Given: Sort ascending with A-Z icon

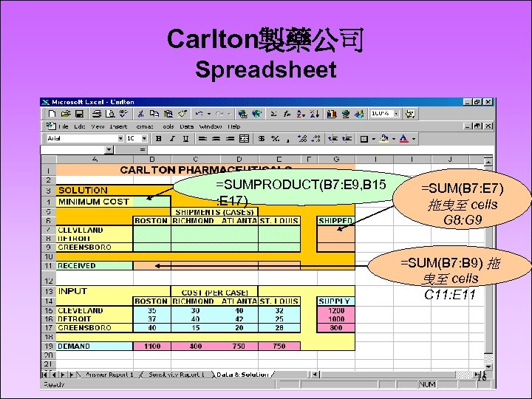Looking at the screenshot, I should tap(301, 114).
